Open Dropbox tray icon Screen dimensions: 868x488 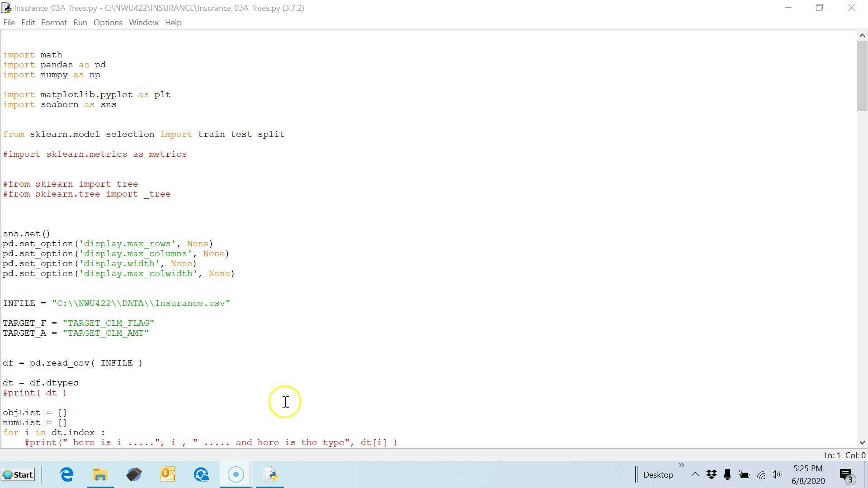(711, 474)
